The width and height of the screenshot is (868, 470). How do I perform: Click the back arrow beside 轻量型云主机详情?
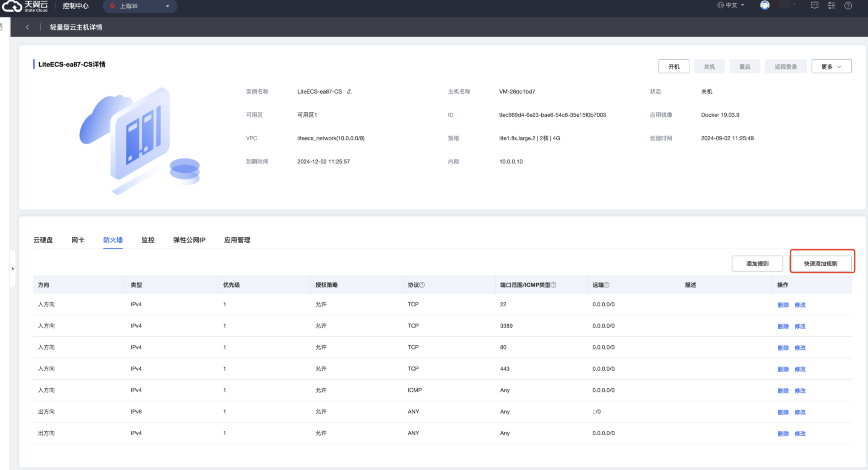28,27
